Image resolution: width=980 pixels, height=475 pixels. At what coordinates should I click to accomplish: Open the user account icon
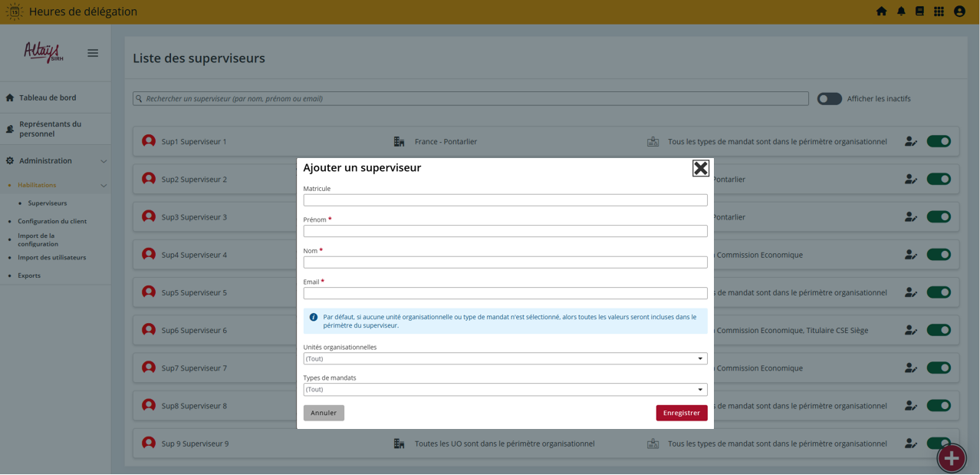959,12
